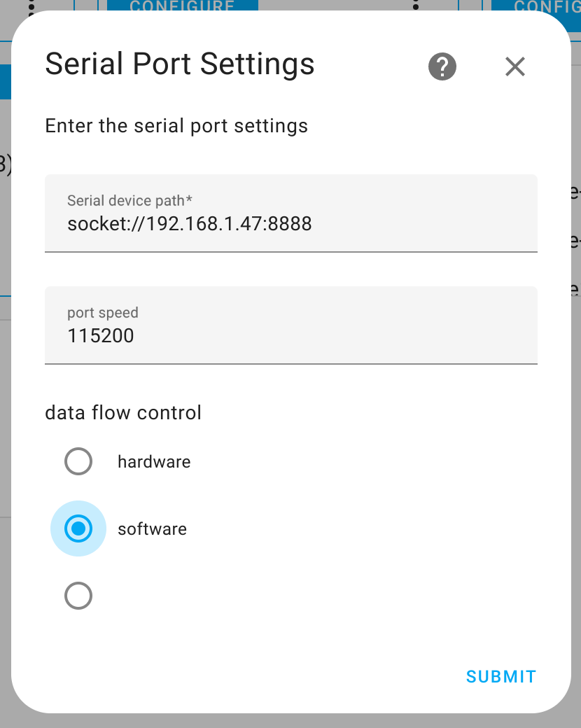
Task: Select the hardware flow control option
Action: (x=78, y=461)
